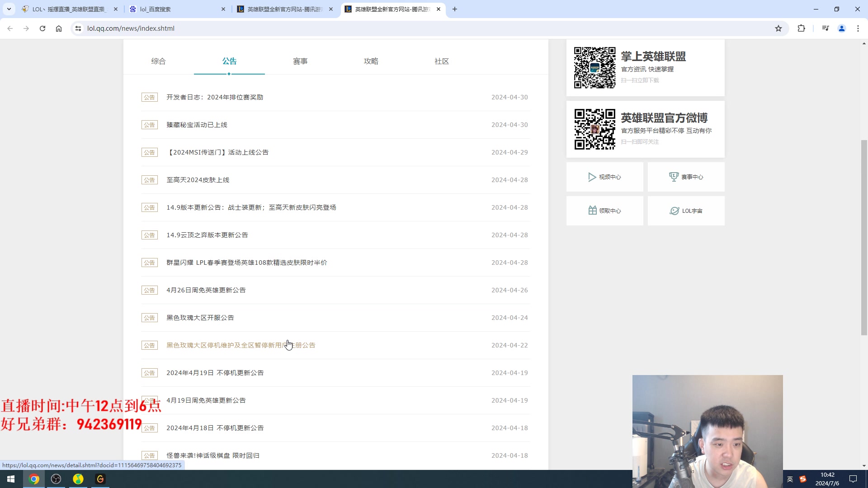Open the Chrome three-dot menu
Image resolution: width=868 pixels, height=488 pixels.
click(x=858, y=28)
